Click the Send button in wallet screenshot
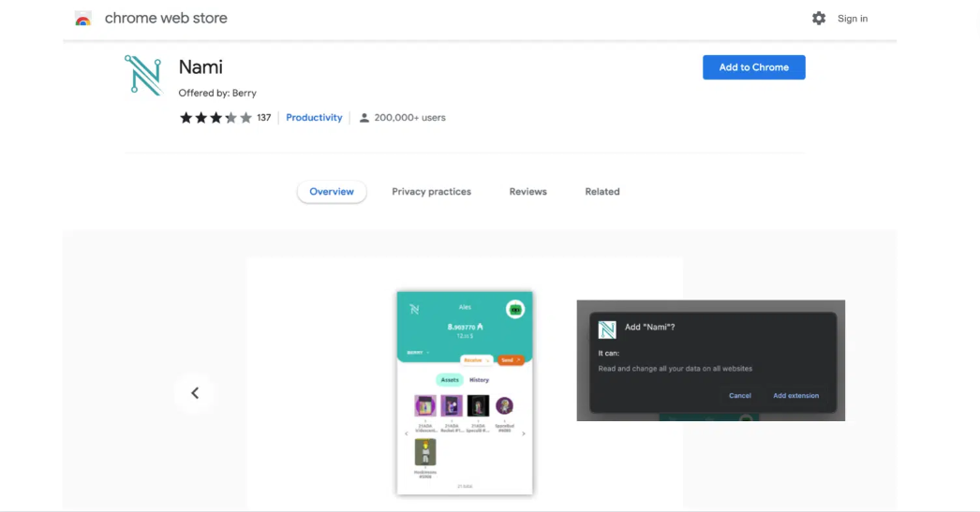Image resolution: width=980 pixels, height=512 pixels. coord(511,360)
